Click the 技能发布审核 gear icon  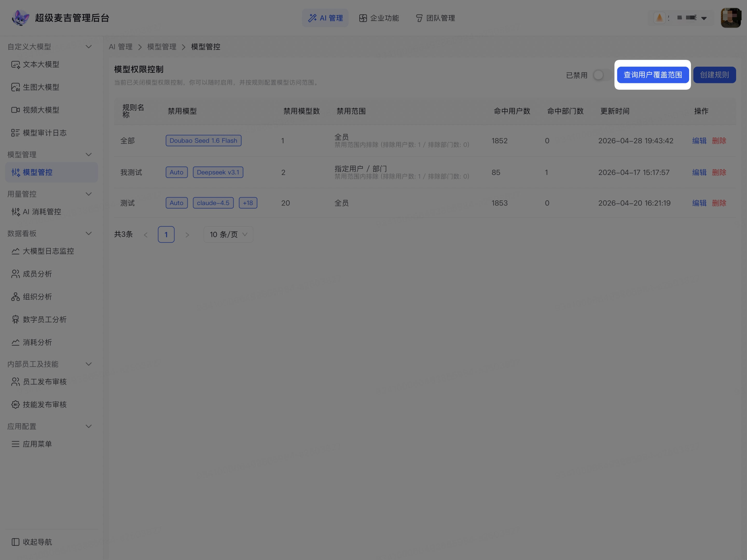click(16, 404)
